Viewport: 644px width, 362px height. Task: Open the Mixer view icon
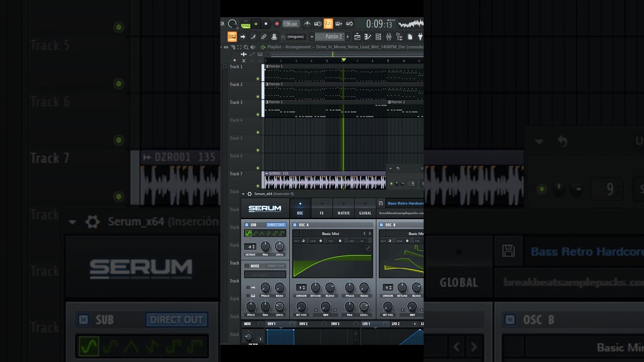[x=389, y=37]
